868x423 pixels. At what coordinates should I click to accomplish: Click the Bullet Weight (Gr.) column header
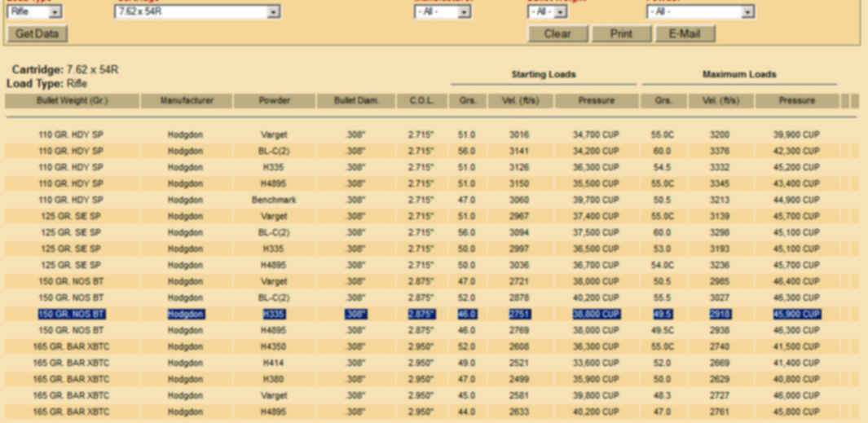tap(72, 101)
